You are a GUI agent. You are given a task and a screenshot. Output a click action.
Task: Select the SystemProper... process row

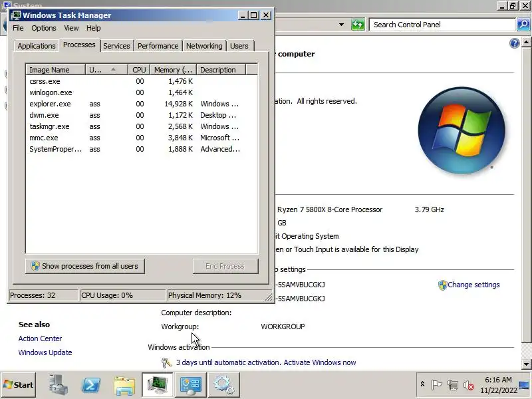coord(142,149)
